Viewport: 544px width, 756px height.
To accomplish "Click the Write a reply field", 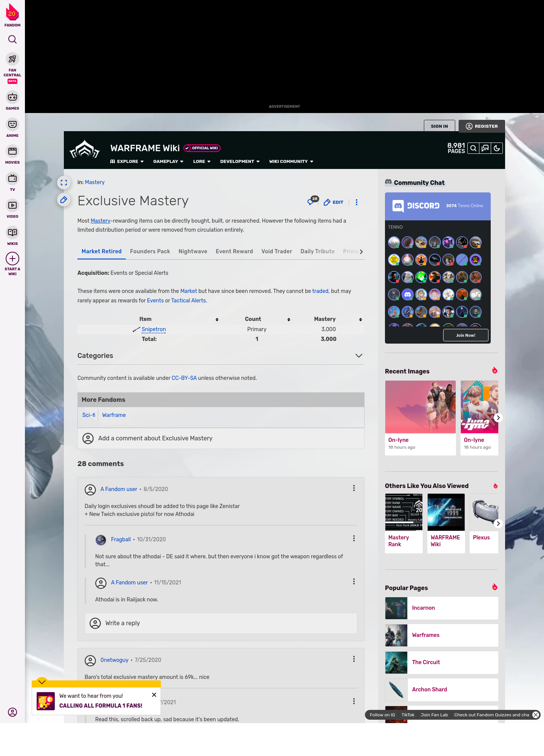I will point(221,623).
